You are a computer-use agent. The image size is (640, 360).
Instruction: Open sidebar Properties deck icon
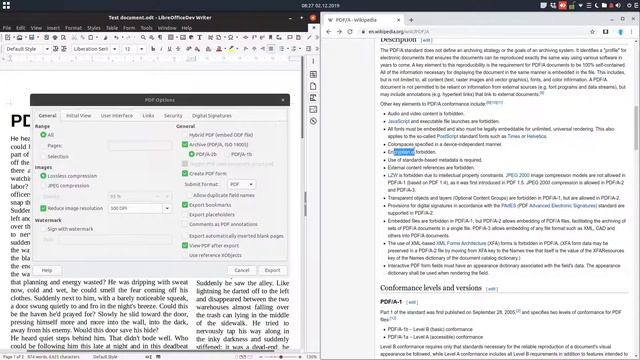point(313,74)
